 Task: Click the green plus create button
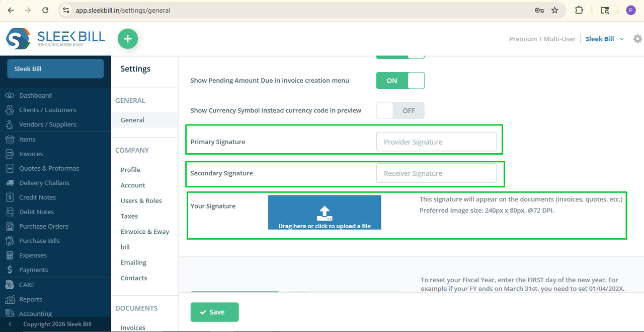pyautogui.click(x=128, y=39)
